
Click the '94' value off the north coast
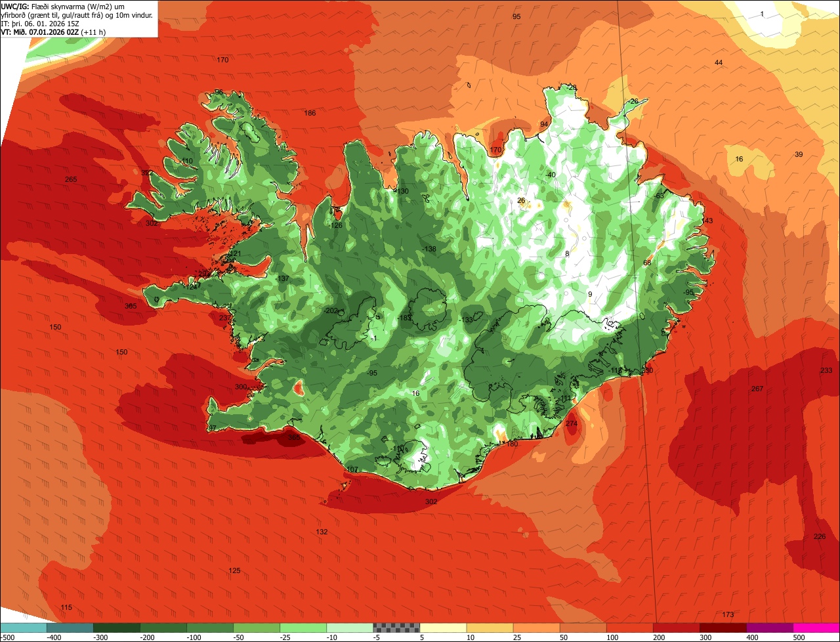click(544, 124)
